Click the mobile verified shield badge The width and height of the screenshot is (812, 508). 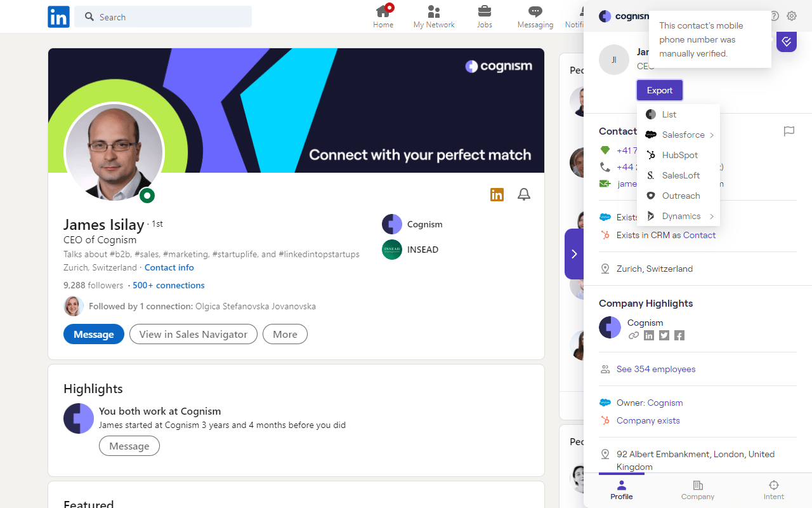point(786,41)
